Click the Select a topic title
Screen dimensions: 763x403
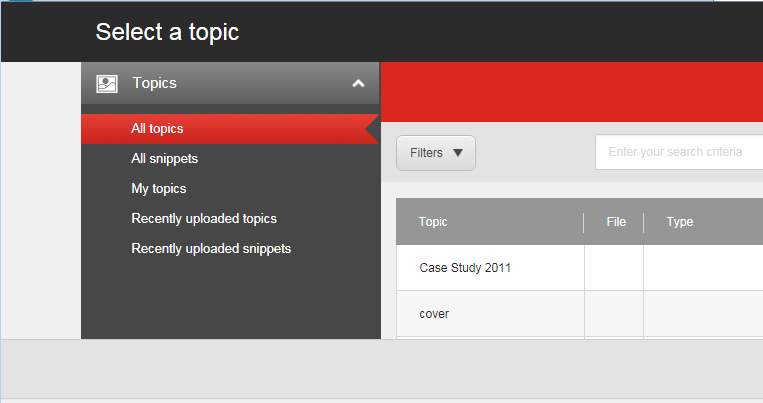coord(167,32)
